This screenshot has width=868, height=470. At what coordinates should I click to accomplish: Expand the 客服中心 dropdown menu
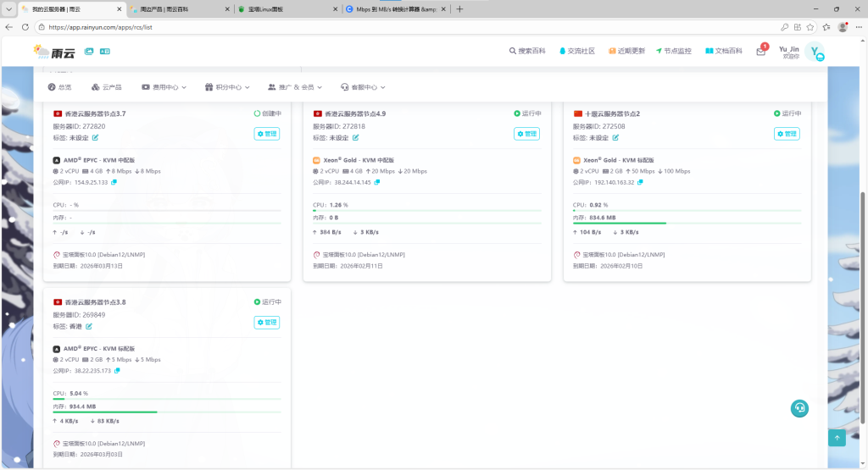point(363,86)
